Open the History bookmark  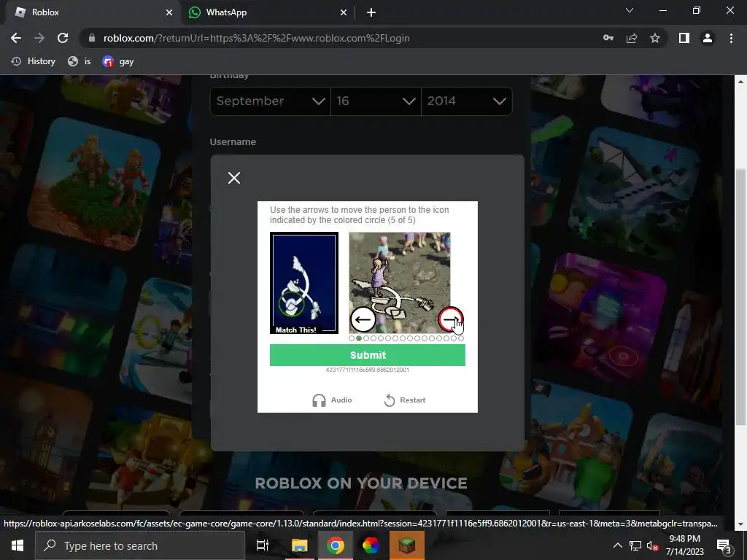(34, 61)
